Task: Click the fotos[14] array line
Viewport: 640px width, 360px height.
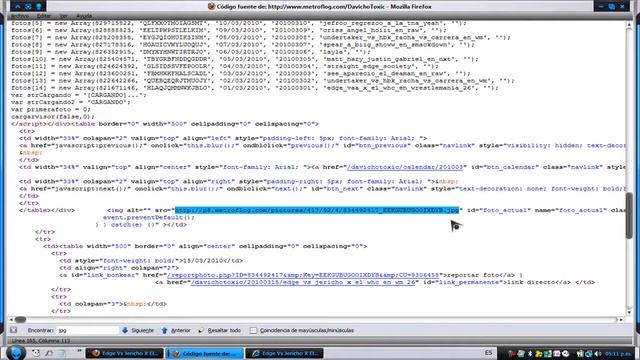Action: [255, 88]
